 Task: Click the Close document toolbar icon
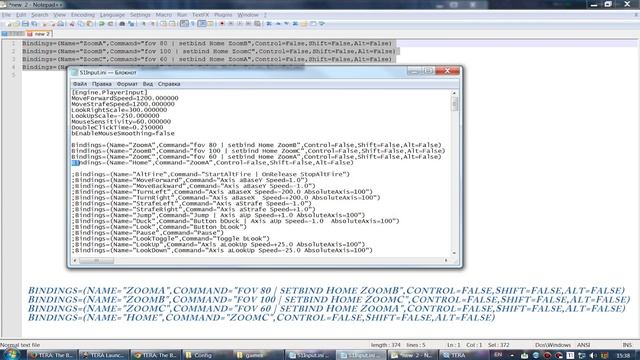[x=44, y=24]
